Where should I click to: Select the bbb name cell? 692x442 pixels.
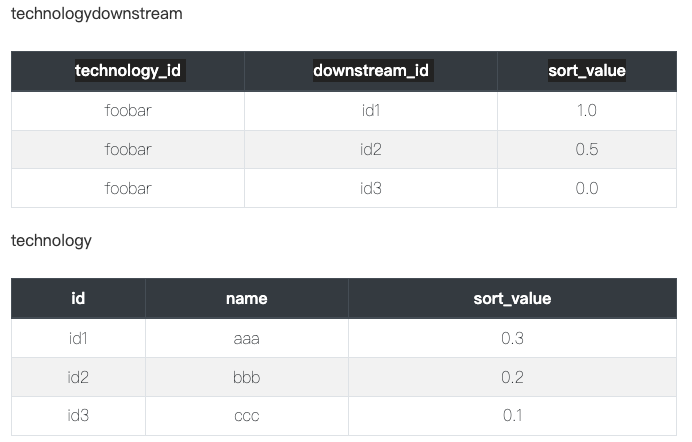coord(246,377)
